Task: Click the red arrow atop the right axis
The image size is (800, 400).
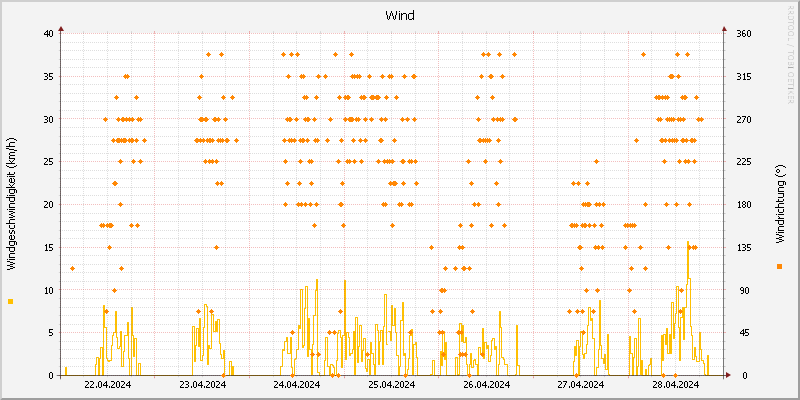Action: (x=723, y=30)
